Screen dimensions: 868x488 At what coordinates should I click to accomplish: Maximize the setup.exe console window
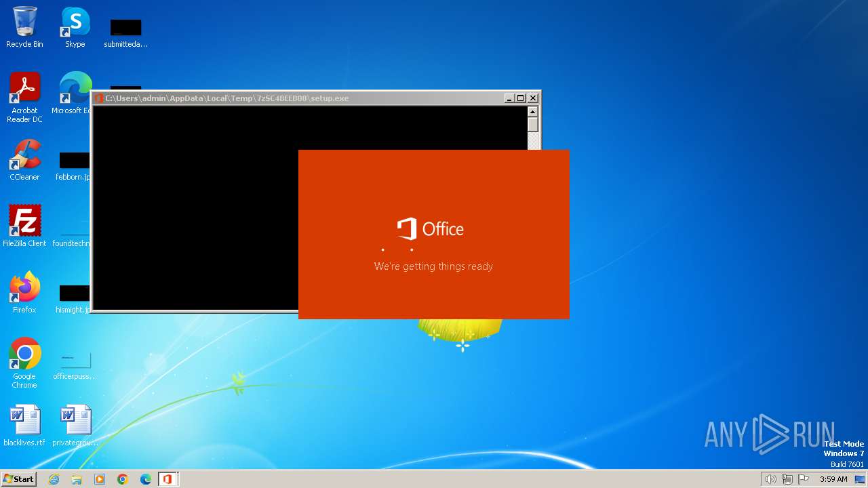521,98
